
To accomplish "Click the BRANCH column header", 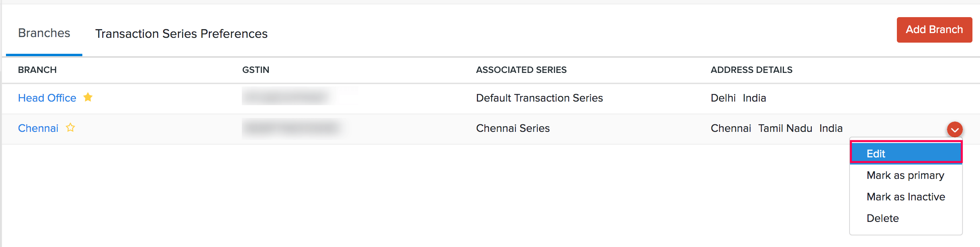I will click(37, 70).
